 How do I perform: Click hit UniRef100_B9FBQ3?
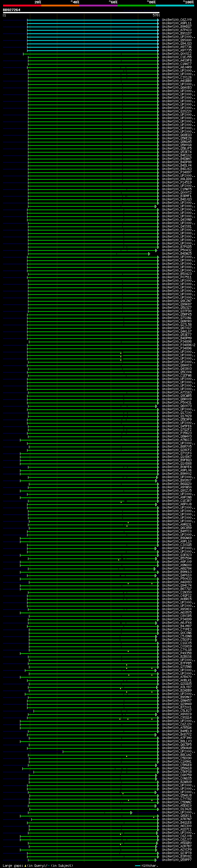point(177,460)
